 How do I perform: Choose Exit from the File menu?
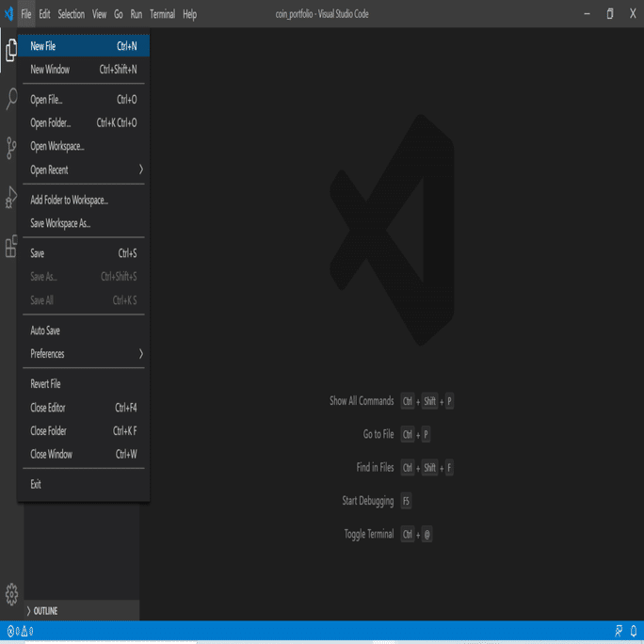84,484
